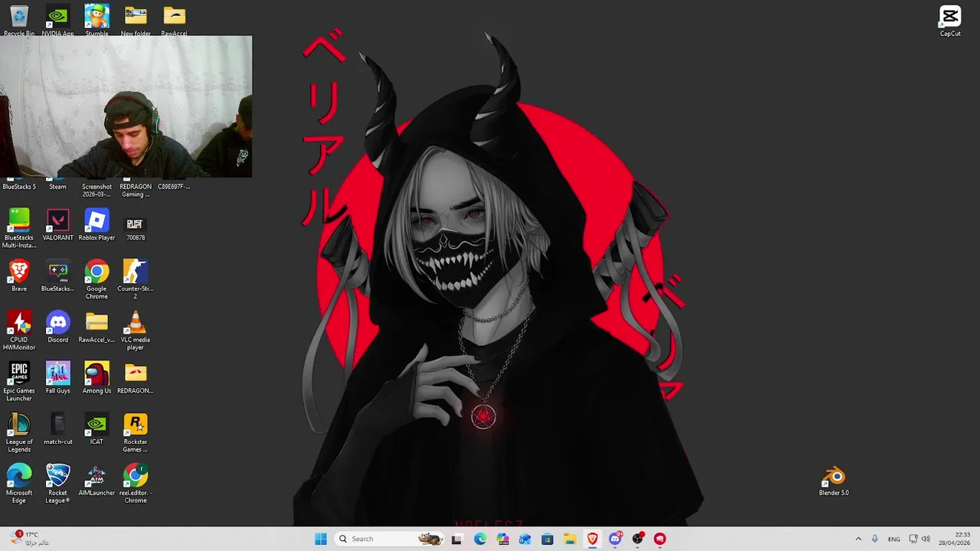Open Outlook from the taskbar
The height and width of the screenshot is (551, 980).
[525, 539]
